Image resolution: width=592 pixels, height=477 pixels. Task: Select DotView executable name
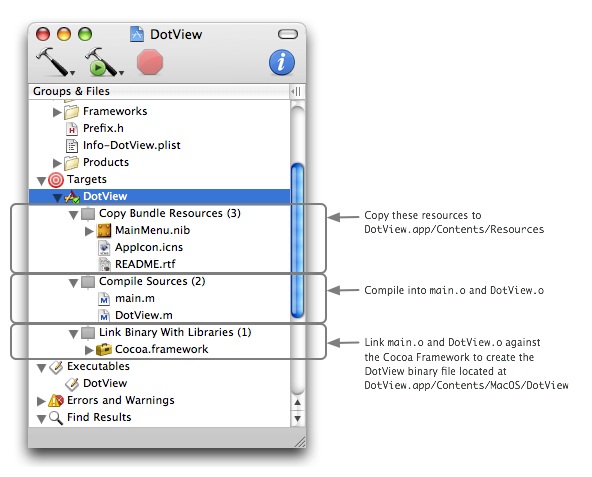pos(105,383)
